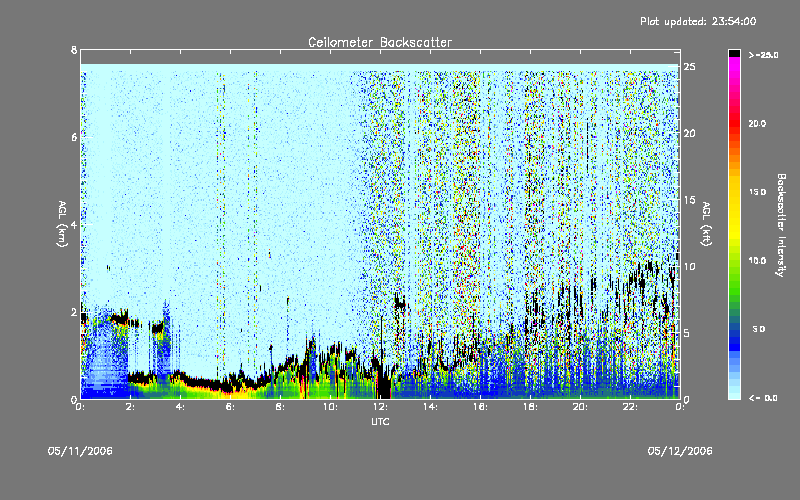Click the '15.0' colorbar tick label
This screenshot has width=800, height=500.
tap(757, 192)
